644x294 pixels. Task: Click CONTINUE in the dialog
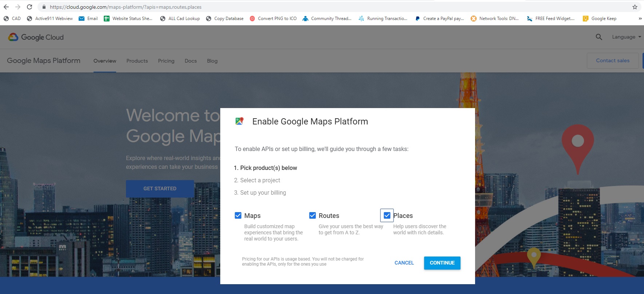click(x=442, y=263)
